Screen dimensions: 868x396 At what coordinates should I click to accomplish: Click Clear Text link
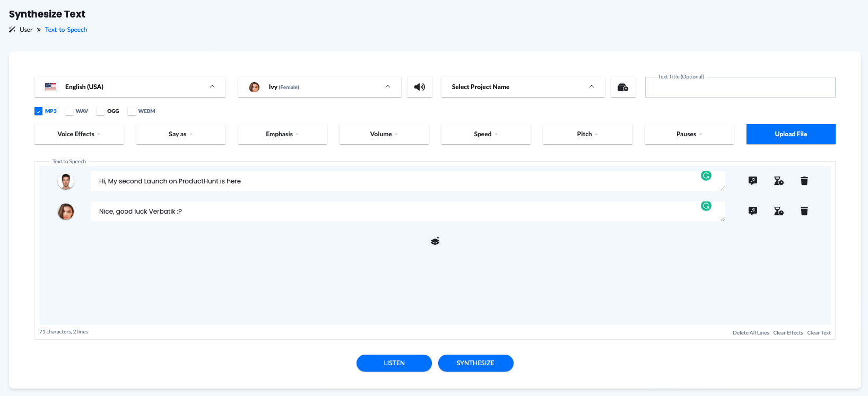[819, 333]
